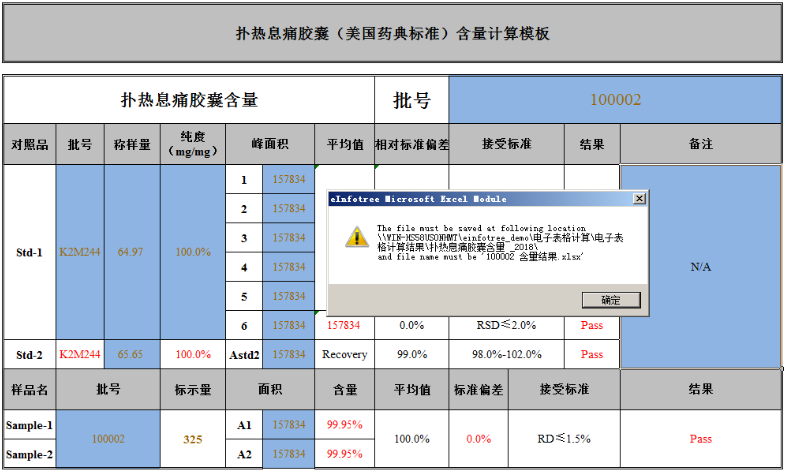This screenshot has height=472, width=785.
Task: Click the Std-2 batch cell in red K2M244
Action: pos(80,354)
